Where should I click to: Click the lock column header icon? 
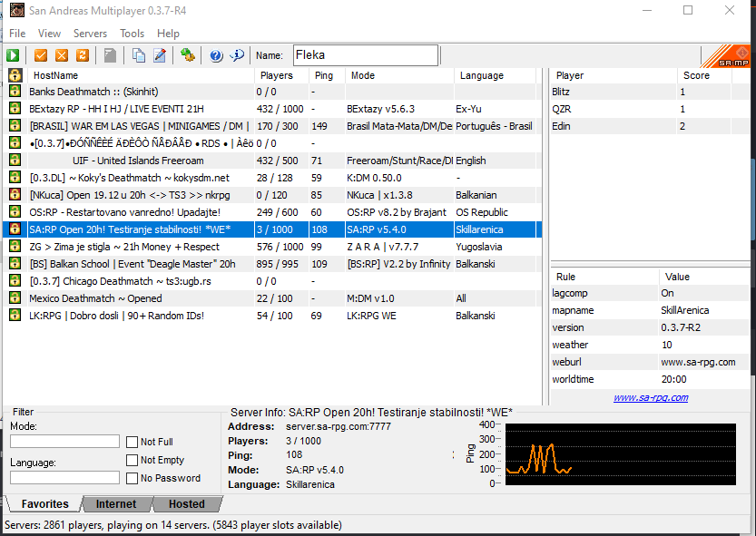click(x=15, y=75)
